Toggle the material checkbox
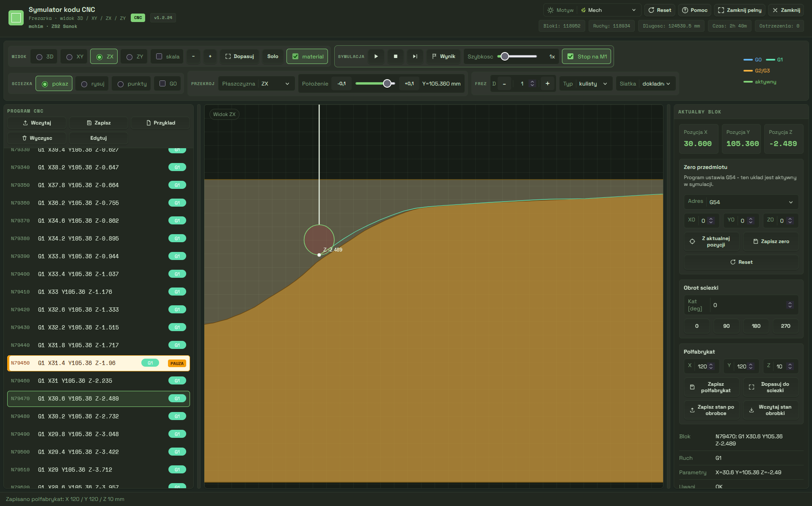Viewport: 812px width, 506px height. [x=307, y=56]
